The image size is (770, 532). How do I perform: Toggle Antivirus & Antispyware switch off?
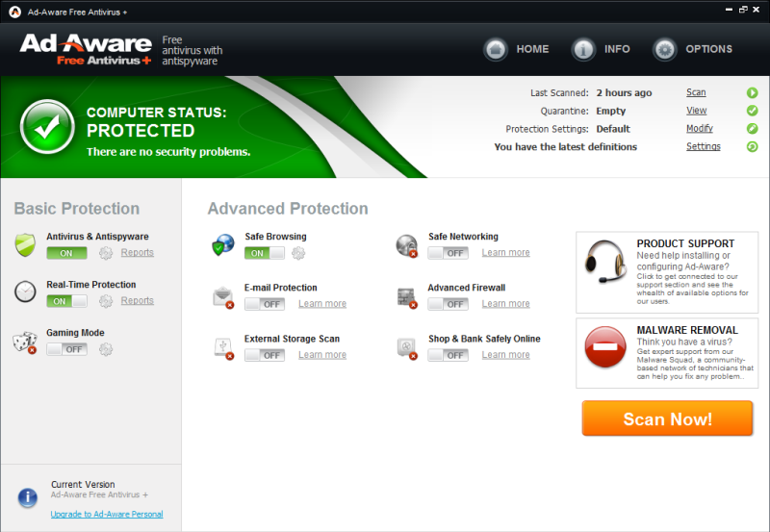coord(66,253)
